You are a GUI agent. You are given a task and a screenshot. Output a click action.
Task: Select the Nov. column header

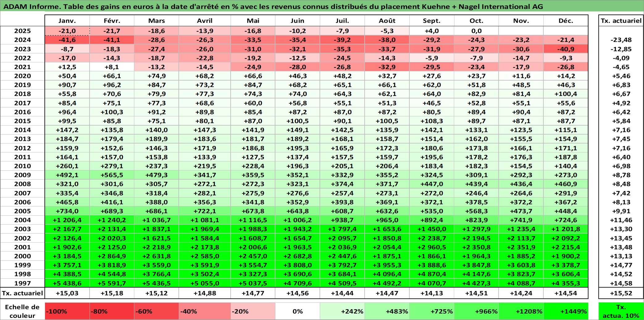pos(521,21)
